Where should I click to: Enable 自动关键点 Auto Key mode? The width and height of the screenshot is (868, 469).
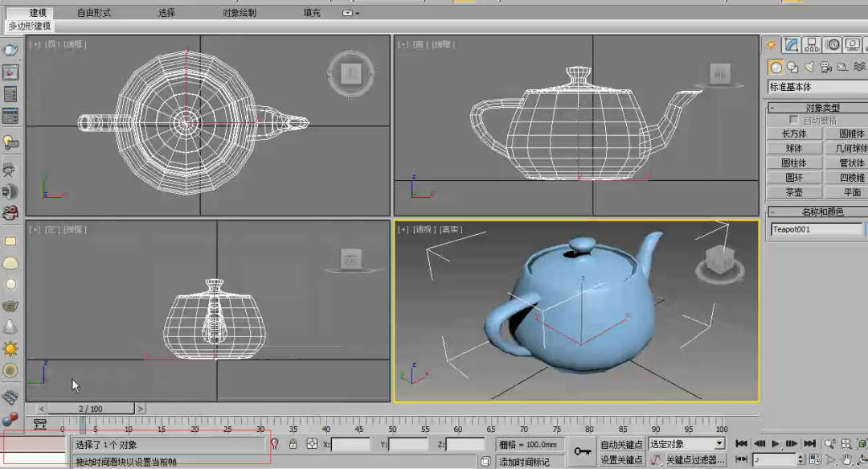point(623,443)
